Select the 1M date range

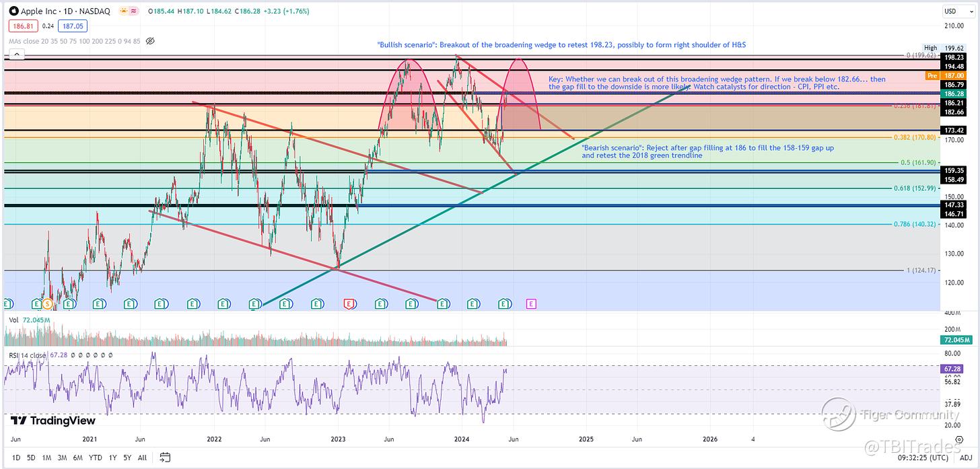47,458
